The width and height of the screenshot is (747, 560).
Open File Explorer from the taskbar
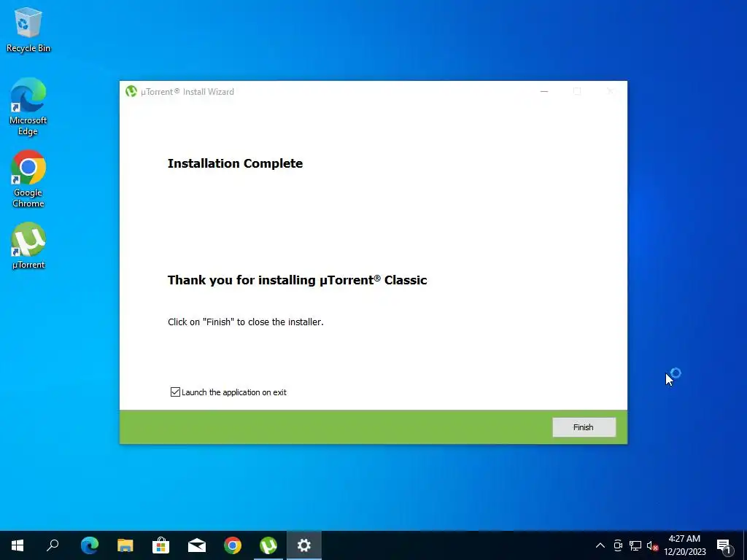[125, 545]
